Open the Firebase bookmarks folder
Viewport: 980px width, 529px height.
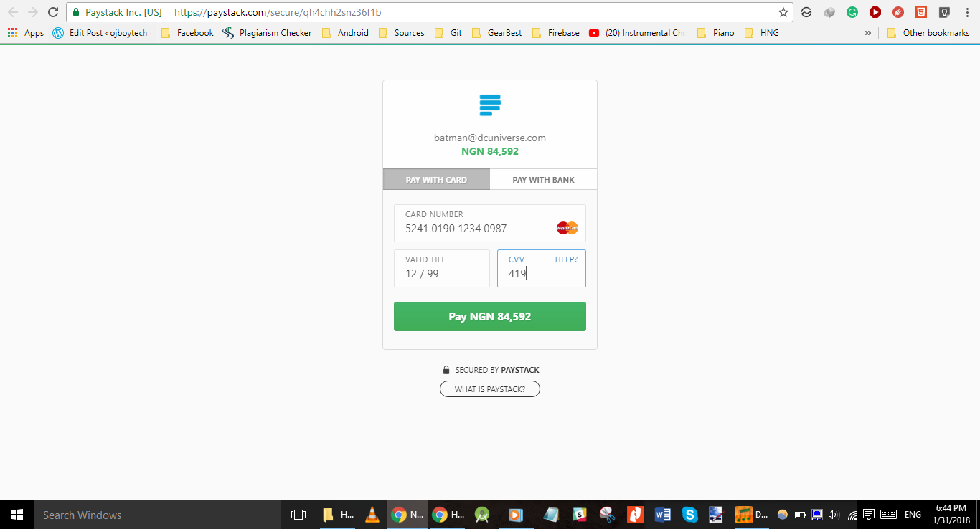coord(556,33)
